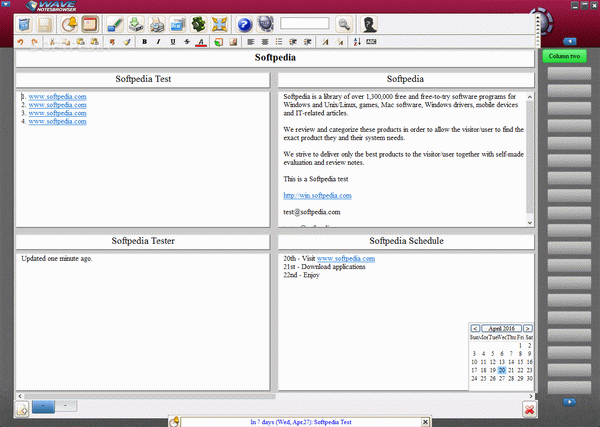Open the April 2016 month picker
The width and height of the screenshot is (600, 427).
tap(501, 328)
